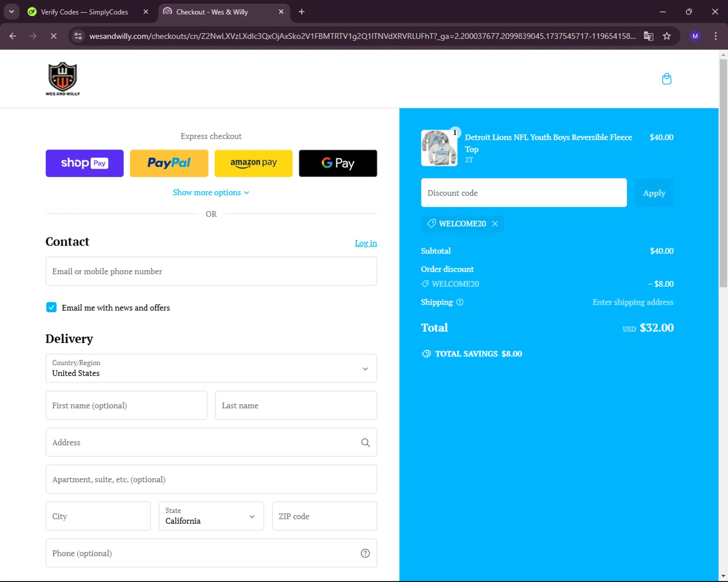Click the Enter shipping address text

[633, 302]
